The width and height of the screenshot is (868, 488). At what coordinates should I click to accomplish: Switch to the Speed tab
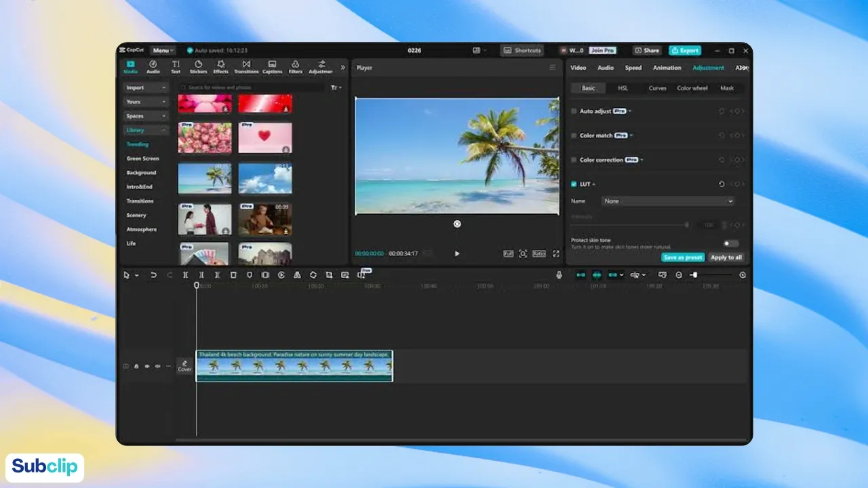point(633,68)
